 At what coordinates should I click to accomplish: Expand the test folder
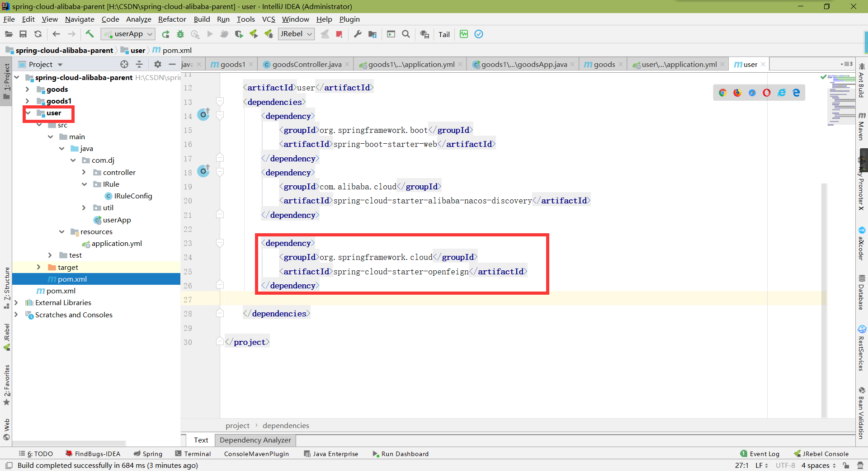coord(50,255)
